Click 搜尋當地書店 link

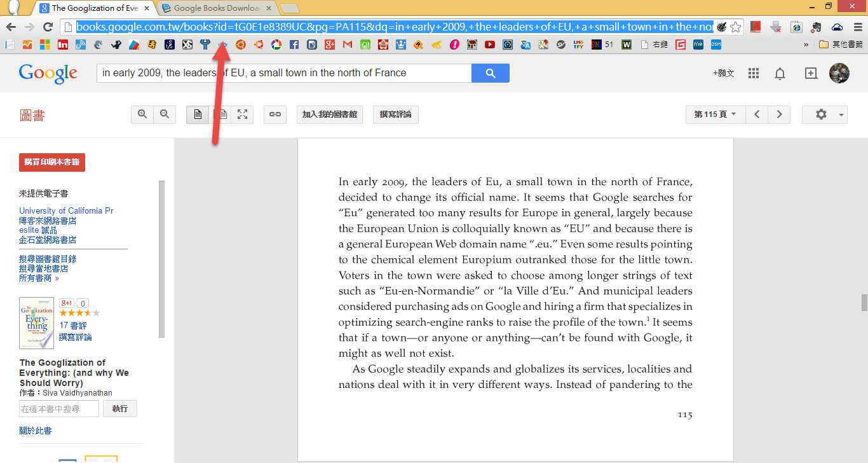43,268
